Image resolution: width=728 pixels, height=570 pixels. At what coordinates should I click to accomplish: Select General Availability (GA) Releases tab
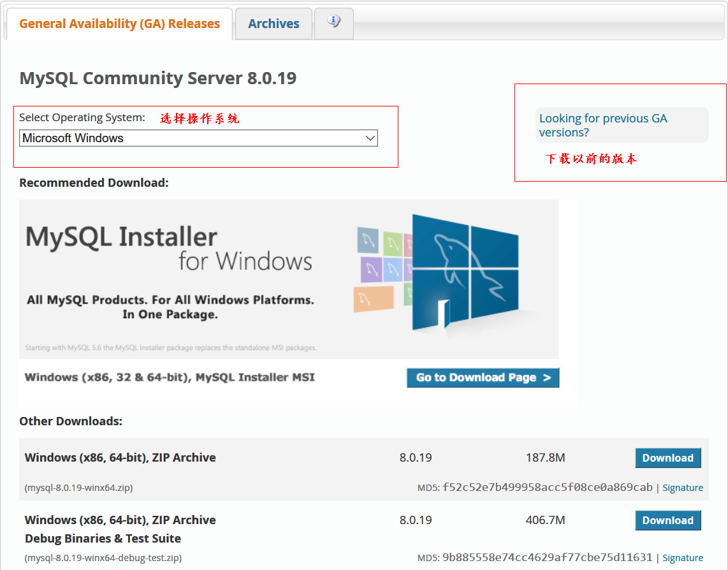tap(119, 23)
